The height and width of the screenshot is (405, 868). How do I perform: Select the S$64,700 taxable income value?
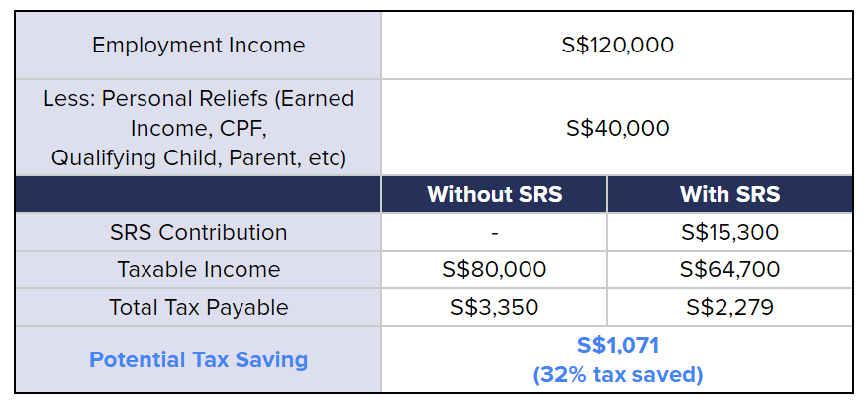click(x=729, y=269)
